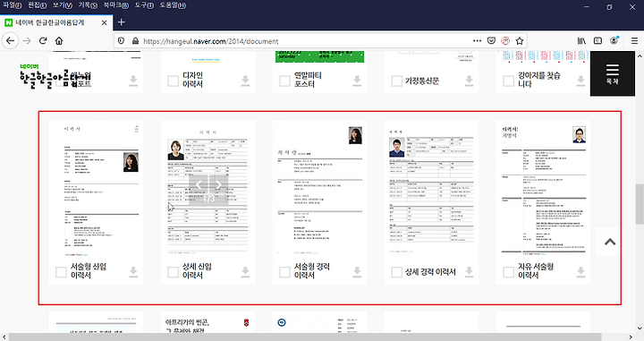Open 자유 서술형 이력서 thumbnail preview
This screenshot has width=644, height=341.
point(543,190)
